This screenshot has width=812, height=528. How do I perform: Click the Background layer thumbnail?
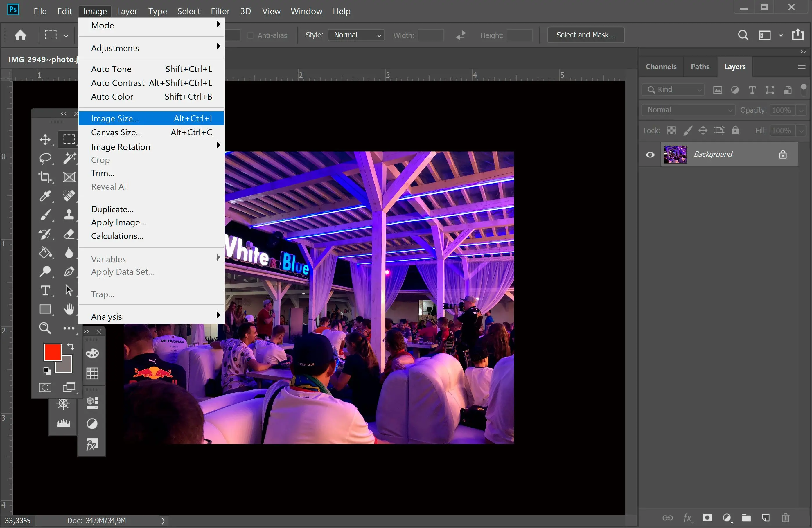coord(675,155)
